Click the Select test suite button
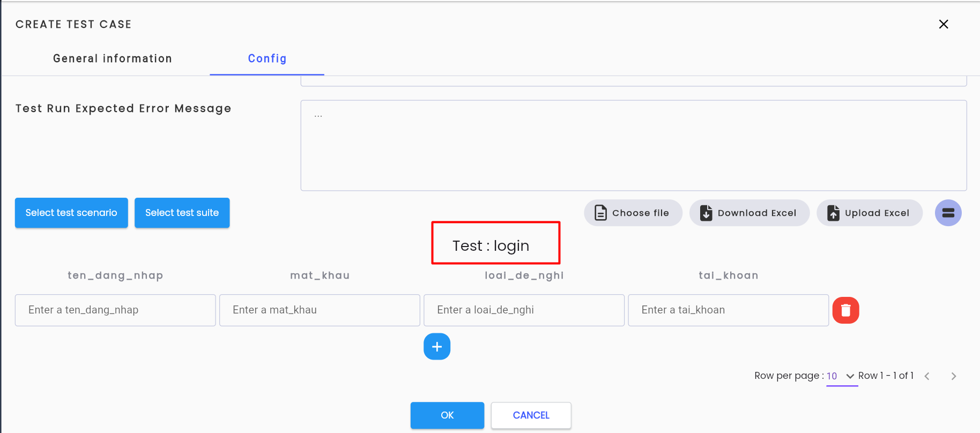 pos(182,213)
